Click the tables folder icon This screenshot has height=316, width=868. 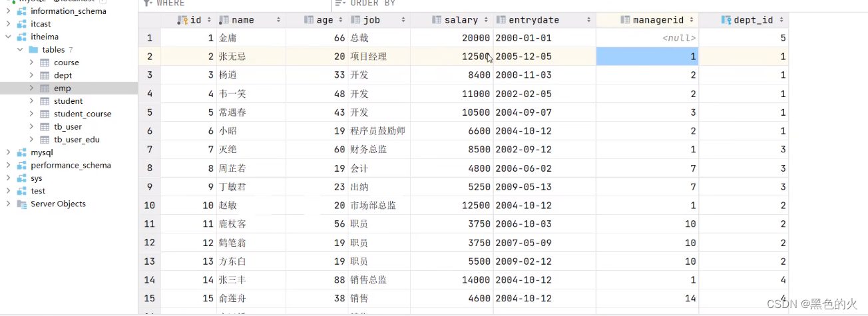tap(33, 50)
